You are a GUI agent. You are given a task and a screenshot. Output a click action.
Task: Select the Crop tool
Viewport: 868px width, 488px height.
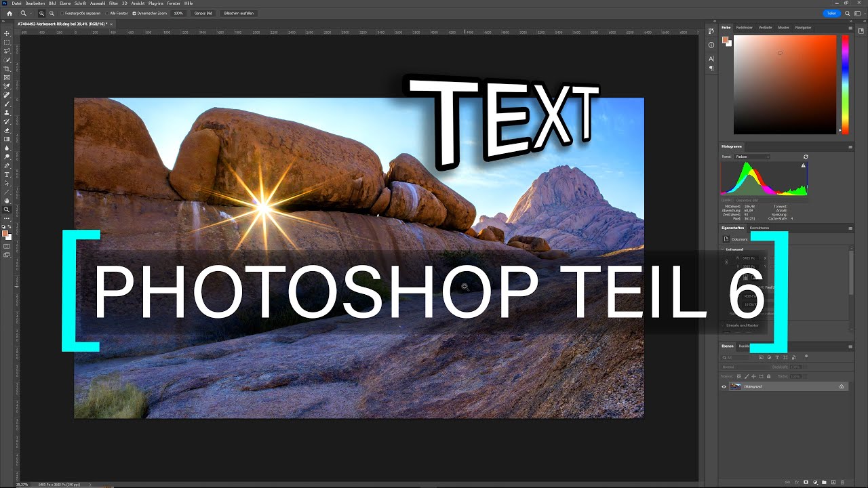click(x=7, y=68)
